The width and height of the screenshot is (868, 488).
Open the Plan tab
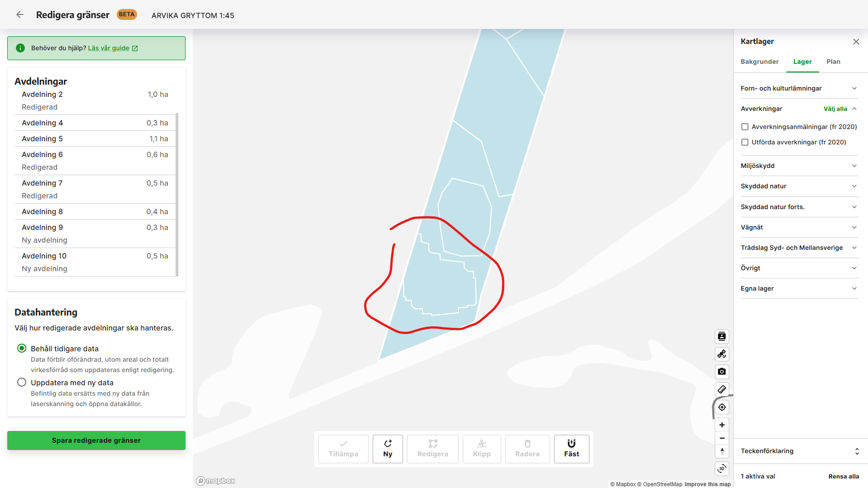(x=833, y=62)
